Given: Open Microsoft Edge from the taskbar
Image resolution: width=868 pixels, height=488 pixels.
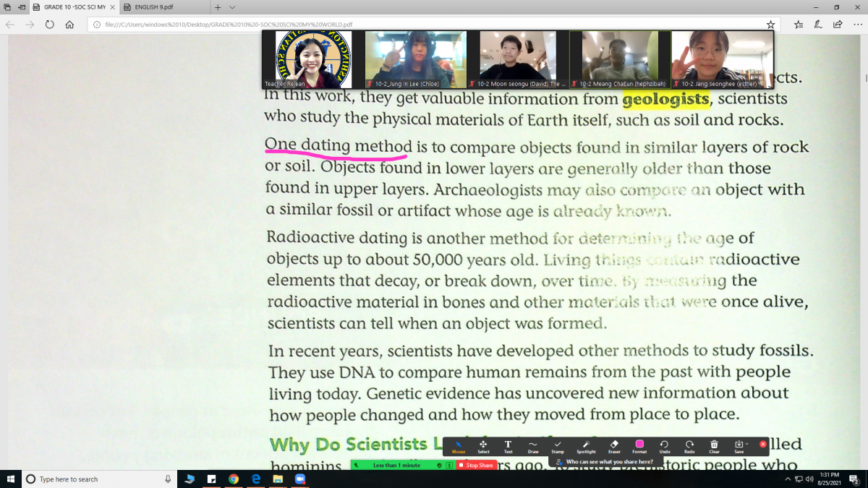Looking at the screenshot, I should [x=255, y=479].
